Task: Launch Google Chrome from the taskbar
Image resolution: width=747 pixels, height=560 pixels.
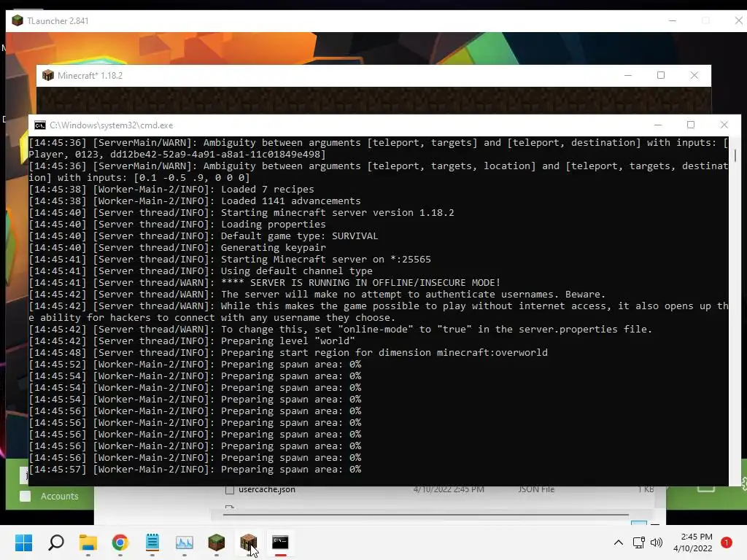Action: pyautogui.click(x=120, y=542)
